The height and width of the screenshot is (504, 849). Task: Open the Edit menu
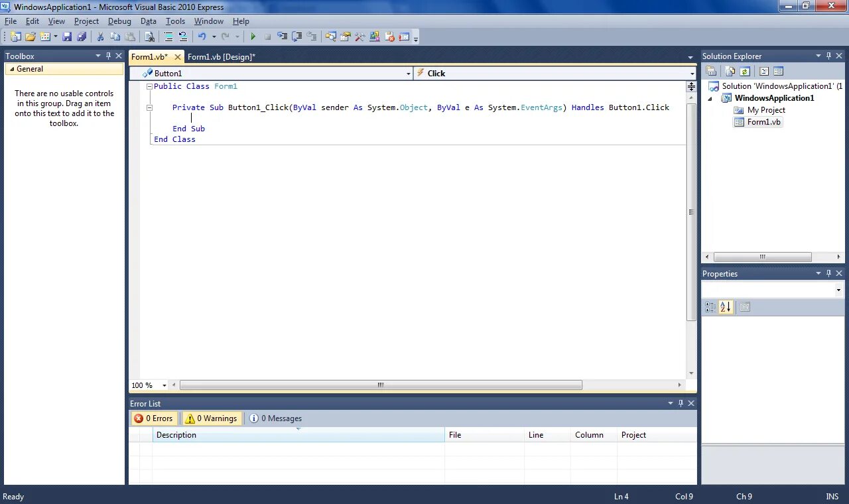(x=33, y=21)
